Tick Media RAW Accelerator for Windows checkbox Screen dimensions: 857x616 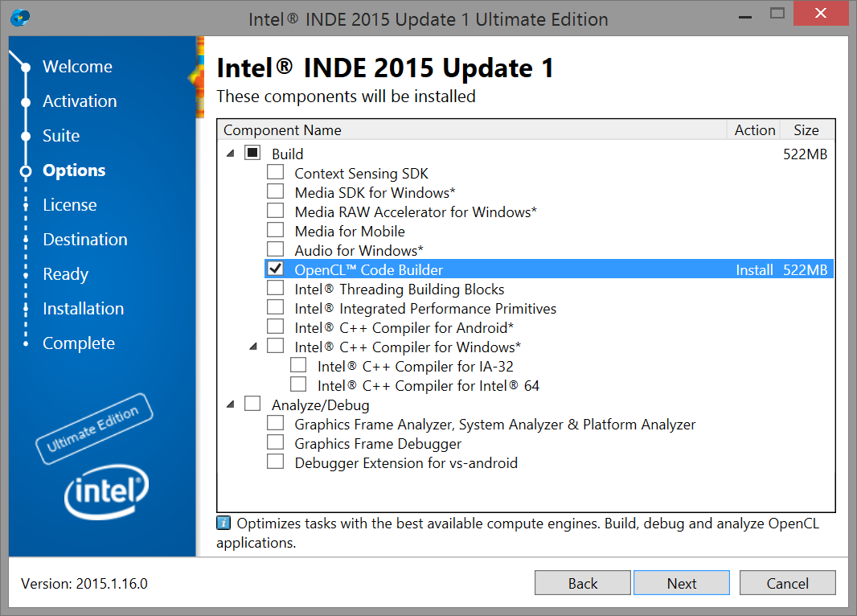coord(276,211)
